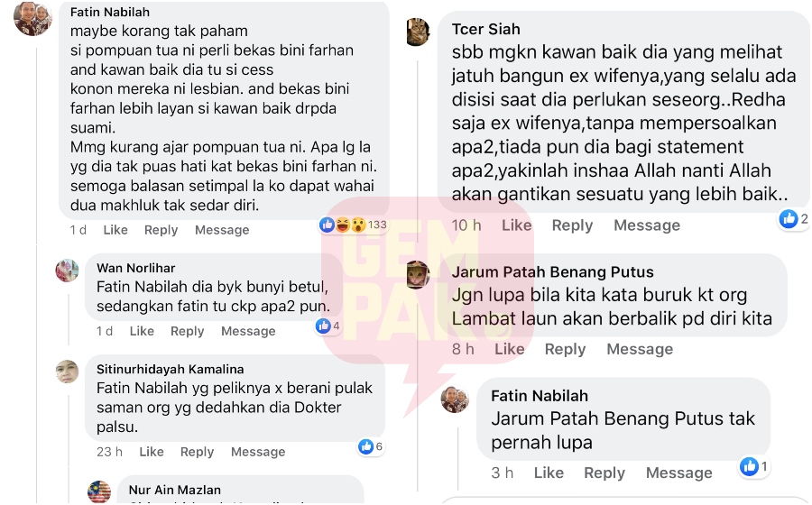Viewport: 812px width, 505px height.
Task: Like Sitinurhidayah Kamalina's comment
Action: pos(152,452)
